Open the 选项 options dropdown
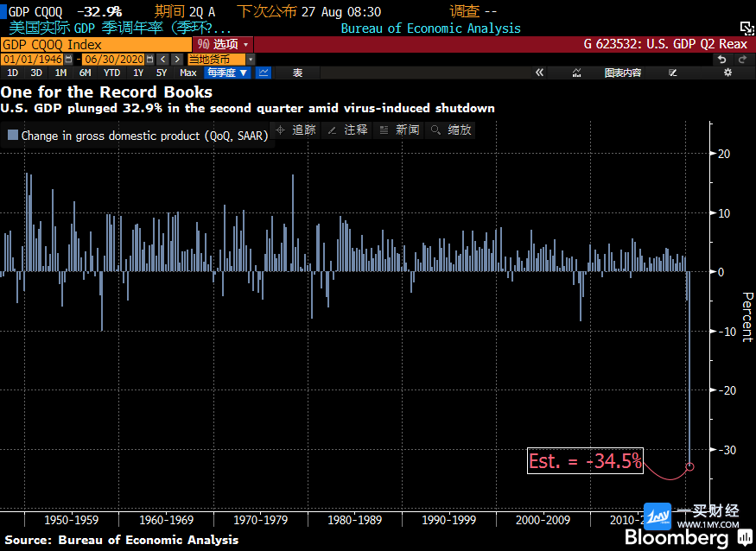The image size is (756, 551). point(223,44)
